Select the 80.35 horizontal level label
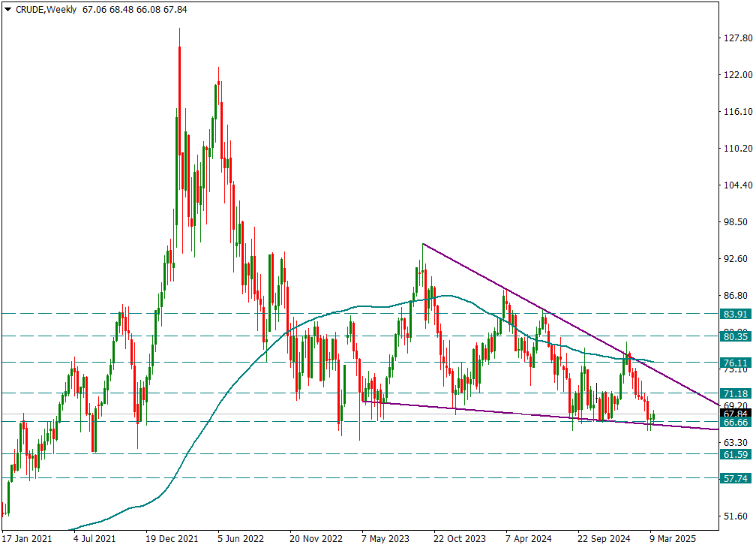This screenshot has height=548, width=756. click(736, 336)
